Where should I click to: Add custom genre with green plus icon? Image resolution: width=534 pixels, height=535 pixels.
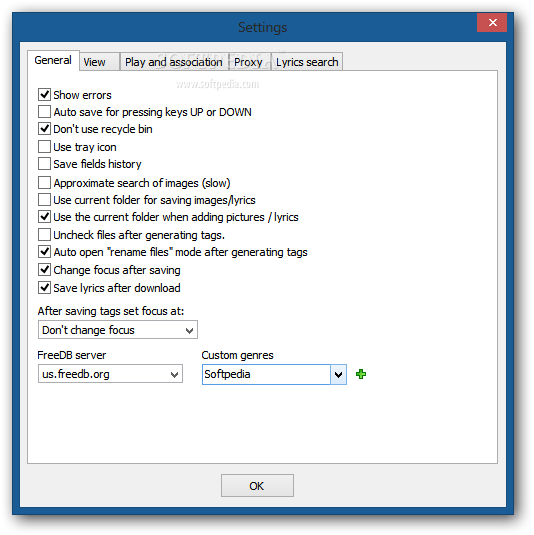pyautogui.click(x=361, y=374)
